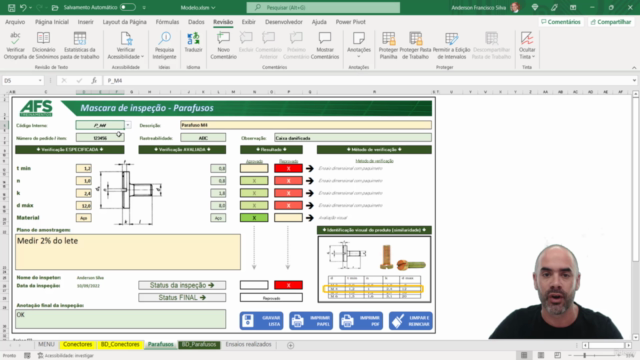Click the zoom slider

tap(595, 356)
